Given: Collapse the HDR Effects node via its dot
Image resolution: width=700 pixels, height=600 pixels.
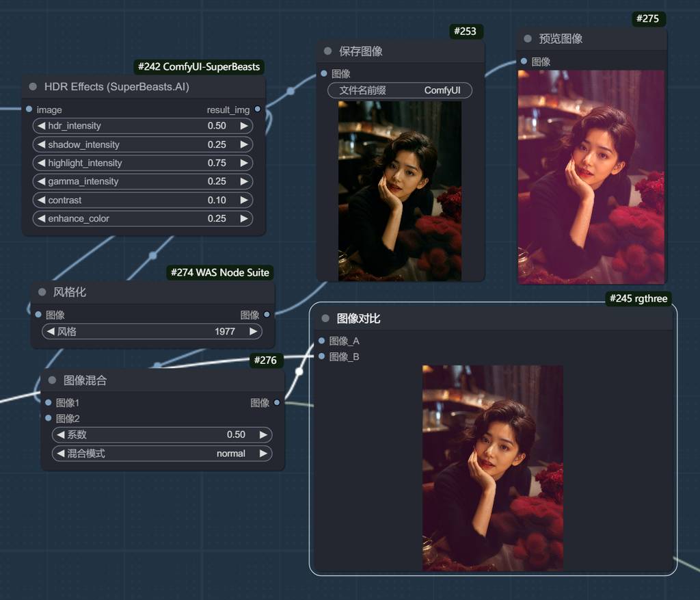Looking at the screenshot, I should click(x=33, y=87).
